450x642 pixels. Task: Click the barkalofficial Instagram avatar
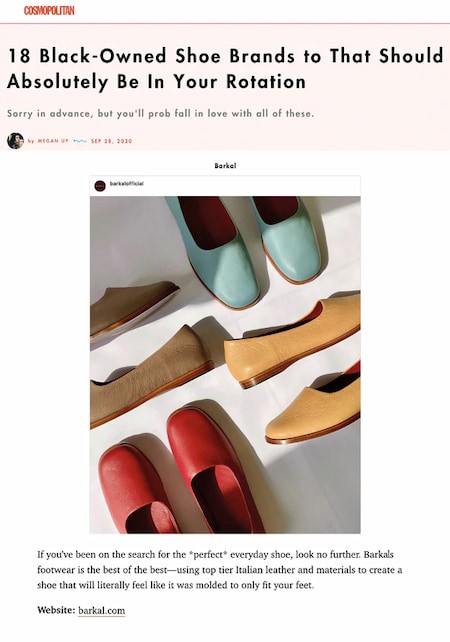tap(100, 186)
